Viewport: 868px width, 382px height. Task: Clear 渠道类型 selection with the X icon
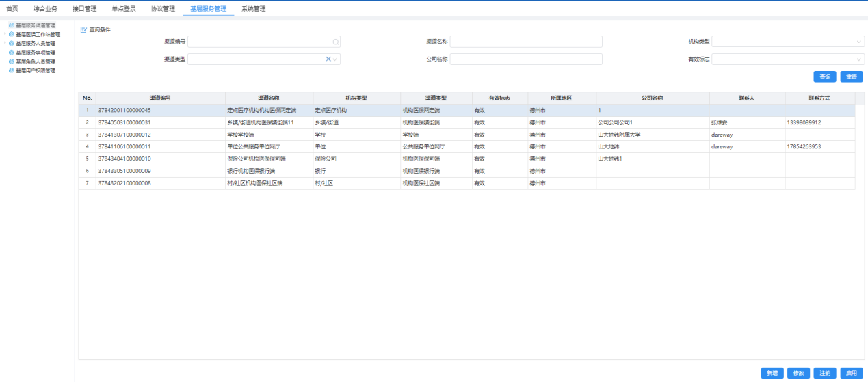click(328, 59)
